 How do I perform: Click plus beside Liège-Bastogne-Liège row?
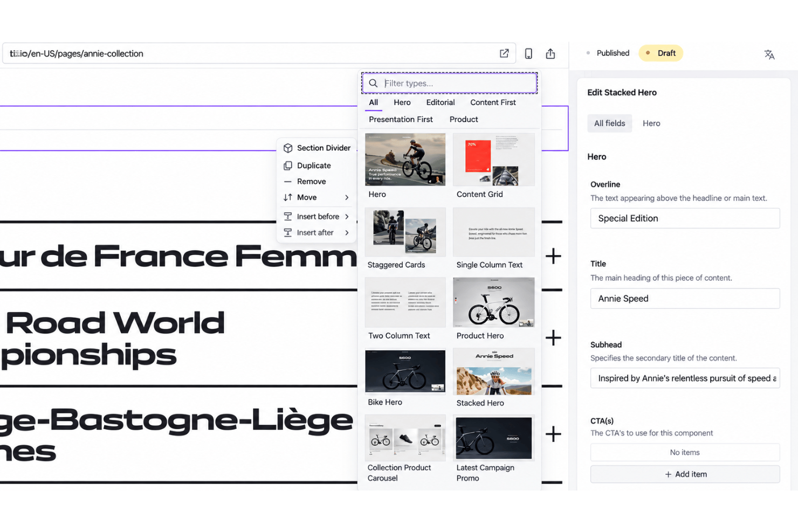point(553,434)
